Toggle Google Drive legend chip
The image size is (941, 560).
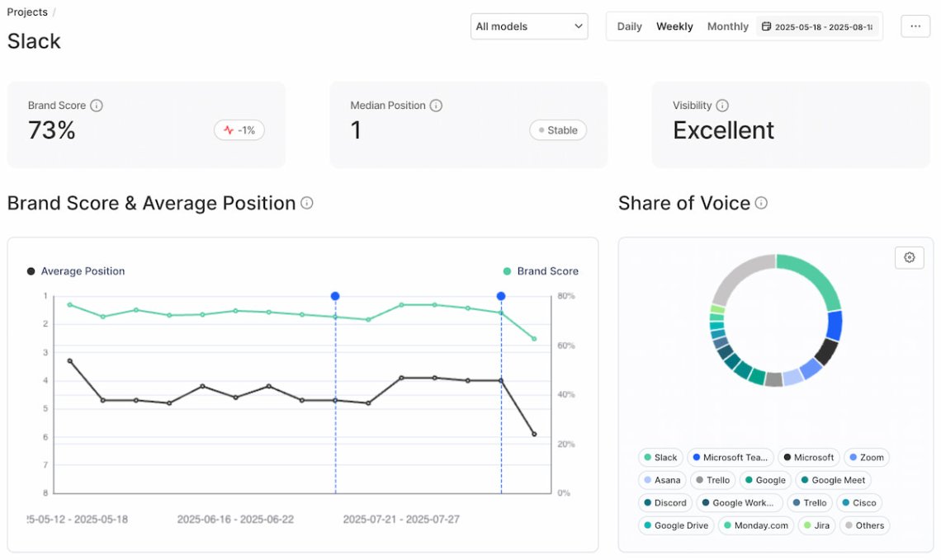click(x=675, y=526)
